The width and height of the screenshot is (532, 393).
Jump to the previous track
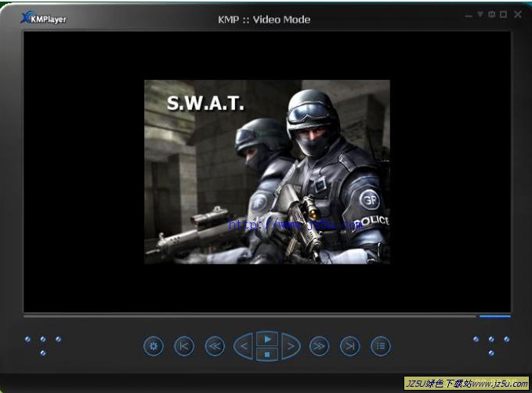point(184,346)
